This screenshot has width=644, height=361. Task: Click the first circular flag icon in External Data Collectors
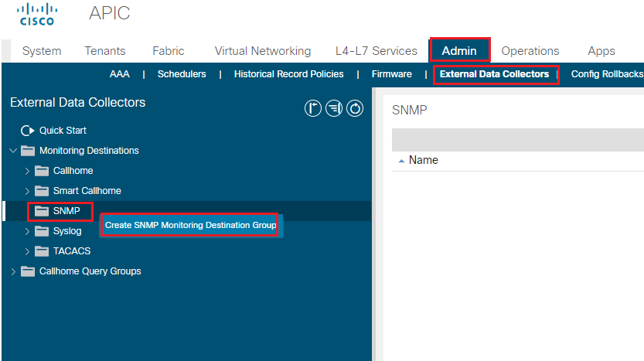pyautogui.click(x=313, y=108)
